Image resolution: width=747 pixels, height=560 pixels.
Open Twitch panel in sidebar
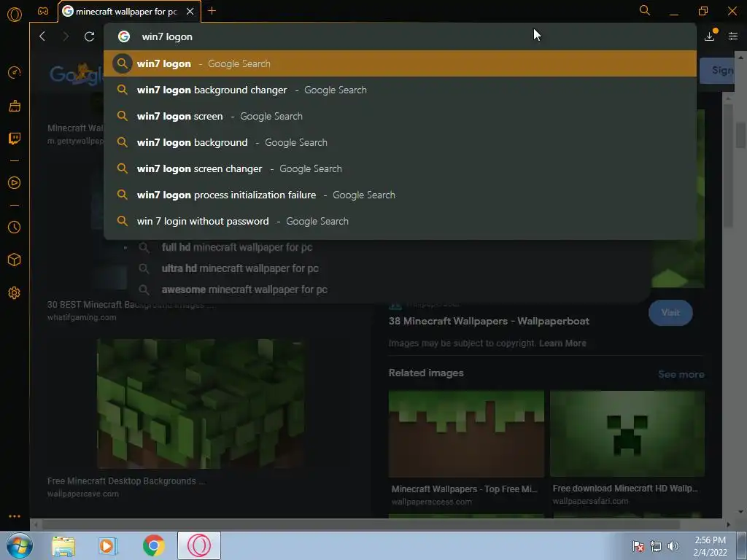15,139
